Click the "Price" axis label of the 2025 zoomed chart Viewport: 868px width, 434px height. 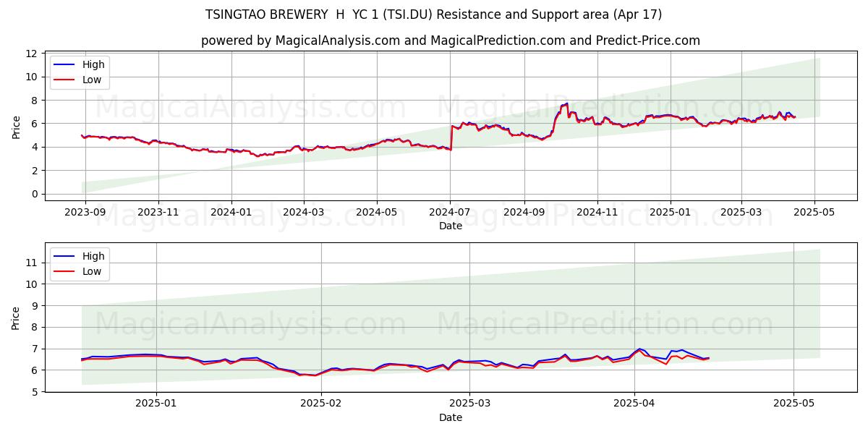coord(16,318)
